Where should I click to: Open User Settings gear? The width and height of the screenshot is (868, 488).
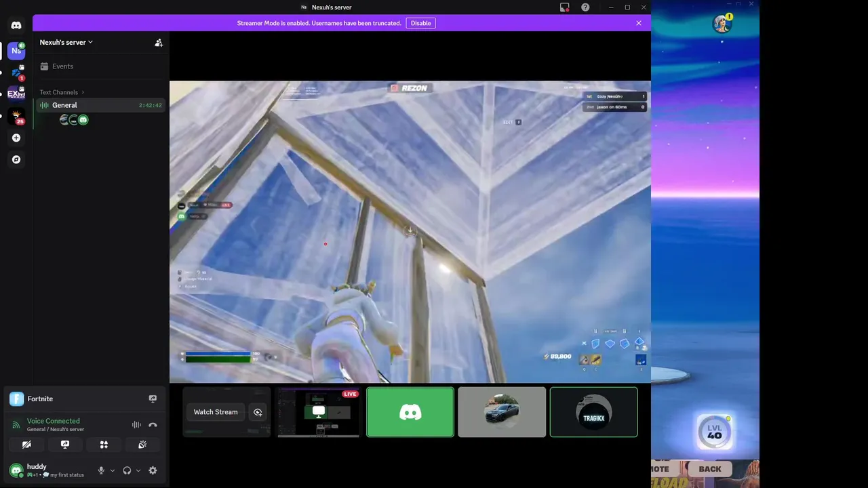pos(153,470)
